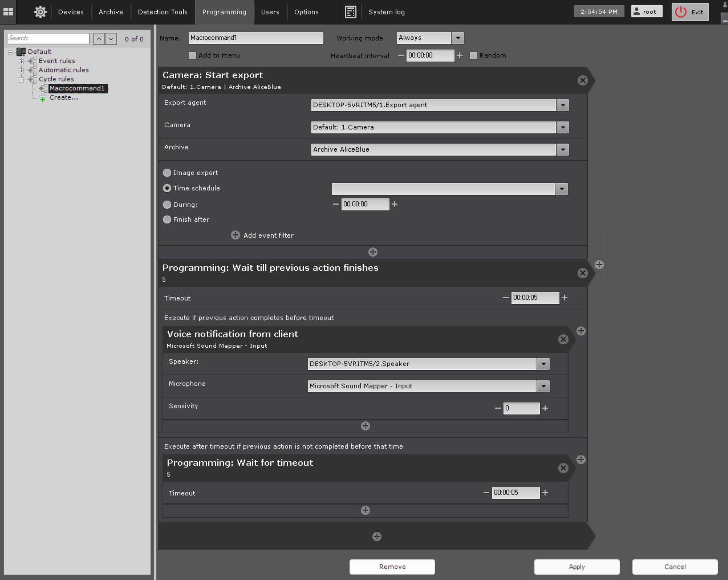This screenshot has width=728, height=580.
Task: Click the Search input field
Action: tap(48, 38)
